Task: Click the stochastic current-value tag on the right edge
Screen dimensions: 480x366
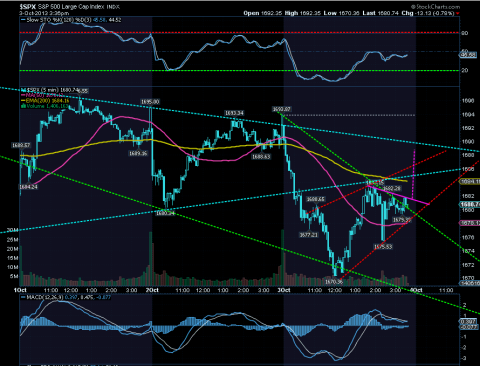Action: click(x=469, y=55)
